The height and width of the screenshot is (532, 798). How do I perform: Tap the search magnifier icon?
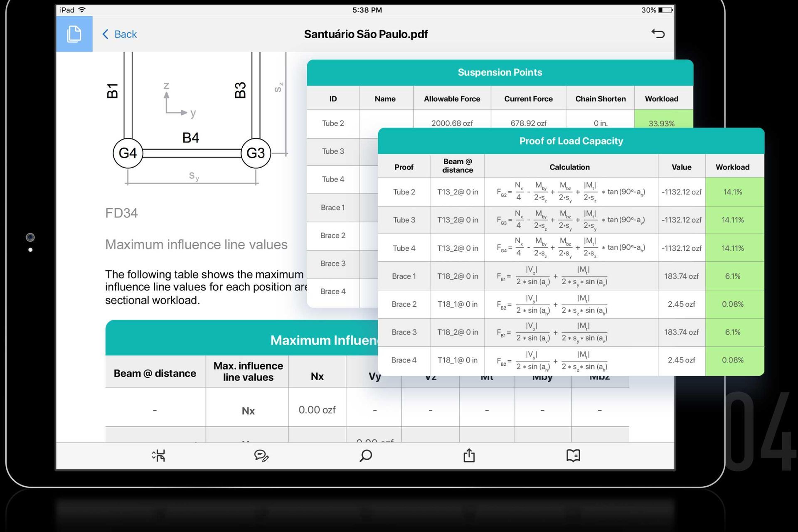[366, 456]
